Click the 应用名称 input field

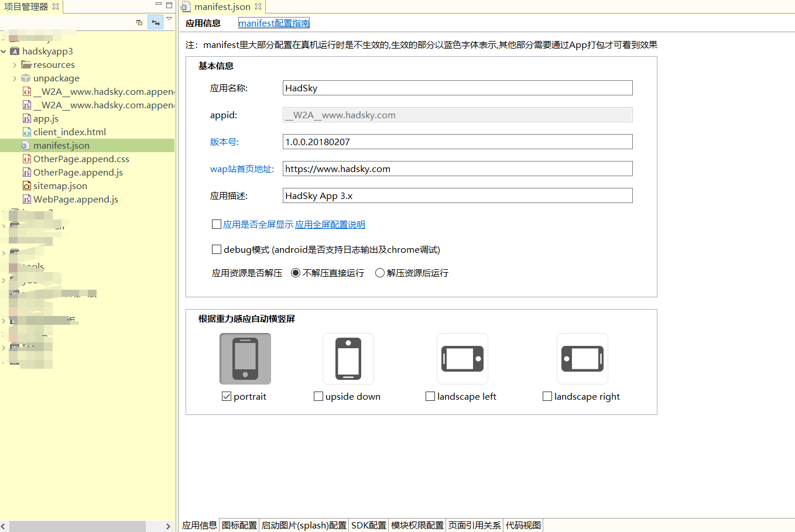[x=458, y=88]
